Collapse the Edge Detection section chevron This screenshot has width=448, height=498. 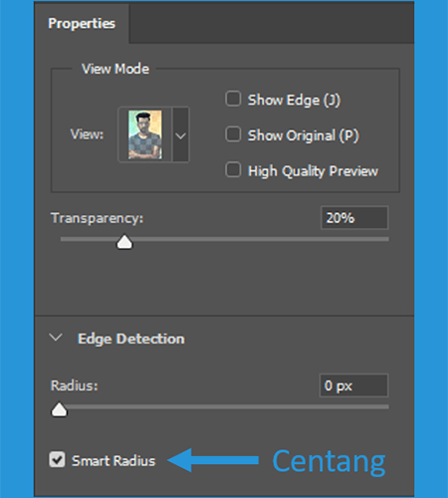(x=56, y=338)
